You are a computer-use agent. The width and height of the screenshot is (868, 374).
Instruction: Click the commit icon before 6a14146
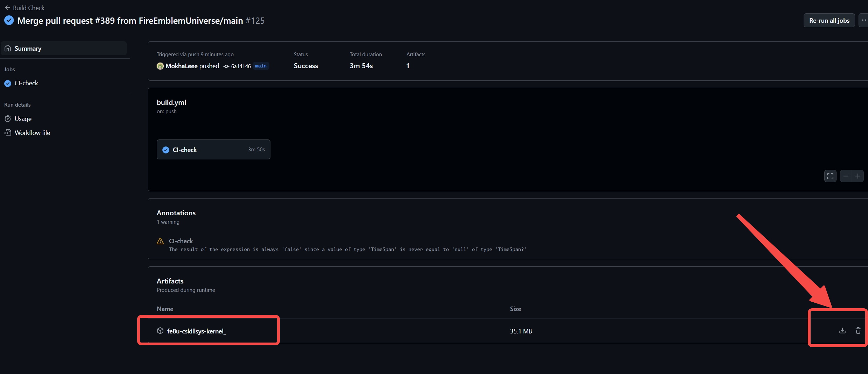(226, 66)
